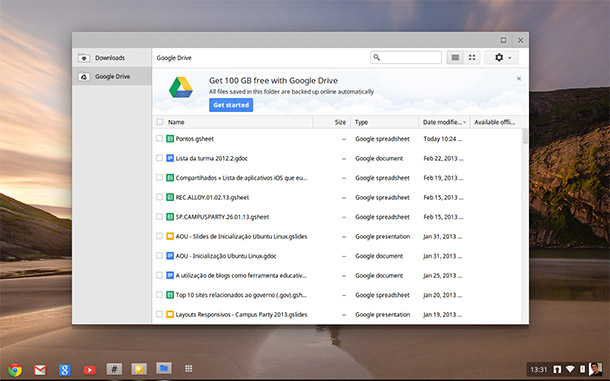Select Downloads in the sidebar
The image size is (610, 381).
(112, 58)
